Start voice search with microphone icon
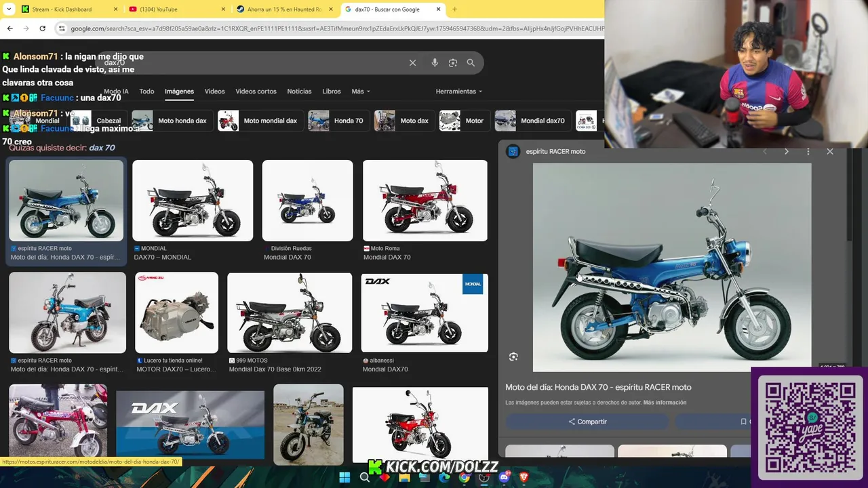Viewport: 868px width, 488px height. click(x=435, y=62)
